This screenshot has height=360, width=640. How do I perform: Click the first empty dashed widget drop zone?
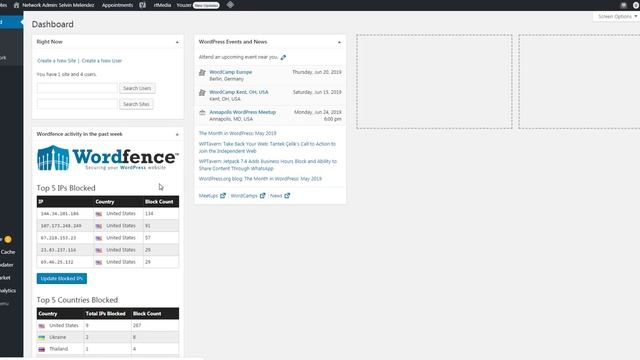[434, 82]
